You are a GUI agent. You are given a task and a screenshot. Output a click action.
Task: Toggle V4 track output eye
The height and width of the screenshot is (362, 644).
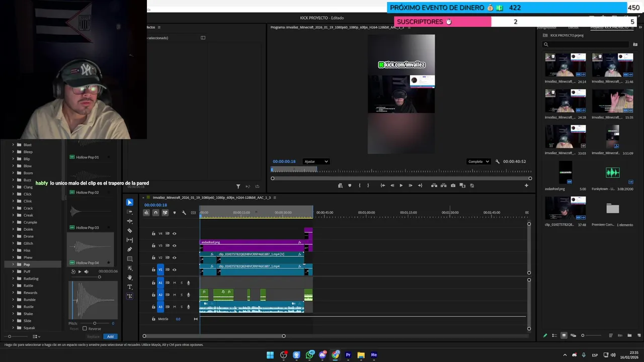(x=175, y=233)
